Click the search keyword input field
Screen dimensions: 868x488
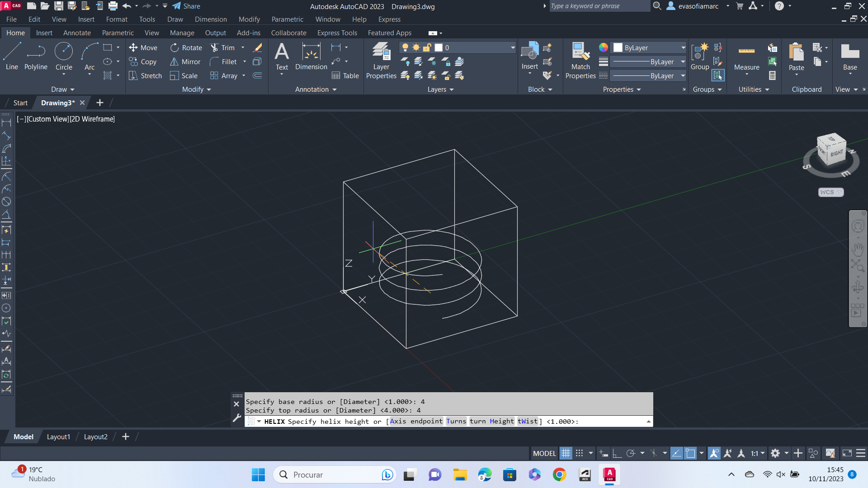tap(599, 6)
